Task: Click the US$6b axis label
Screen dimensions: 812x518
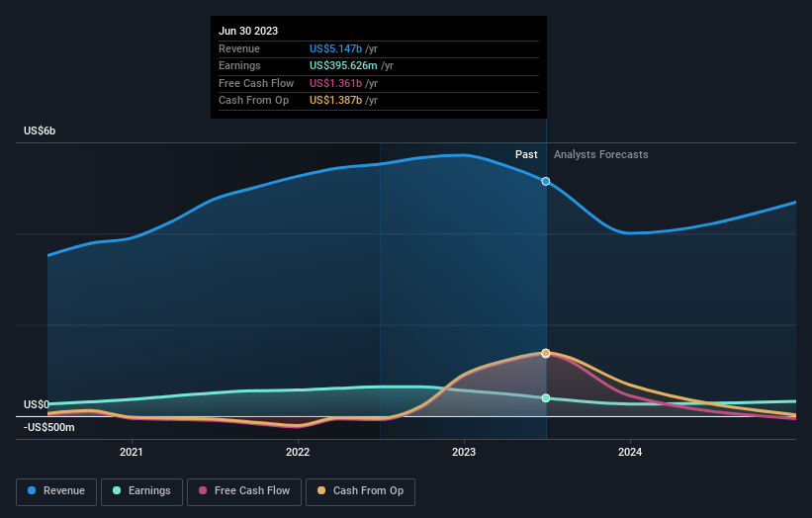Action: tap(40, 130)
